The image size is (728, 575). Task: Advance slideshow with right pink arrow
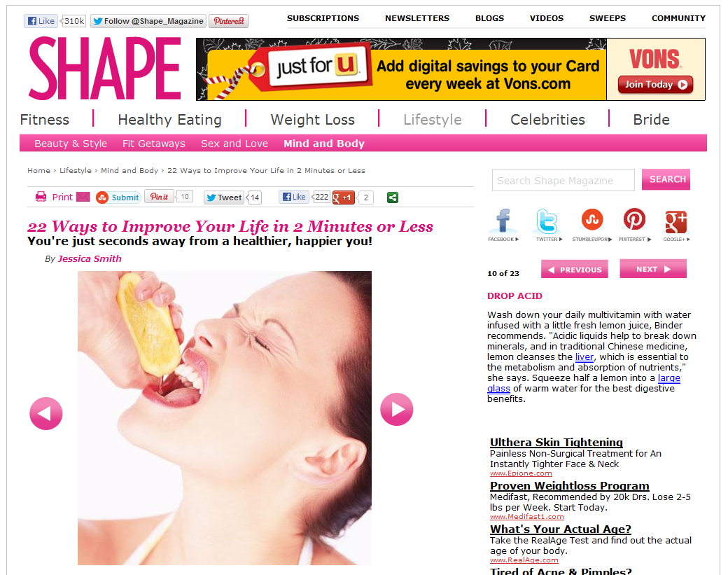pos(396,409)
